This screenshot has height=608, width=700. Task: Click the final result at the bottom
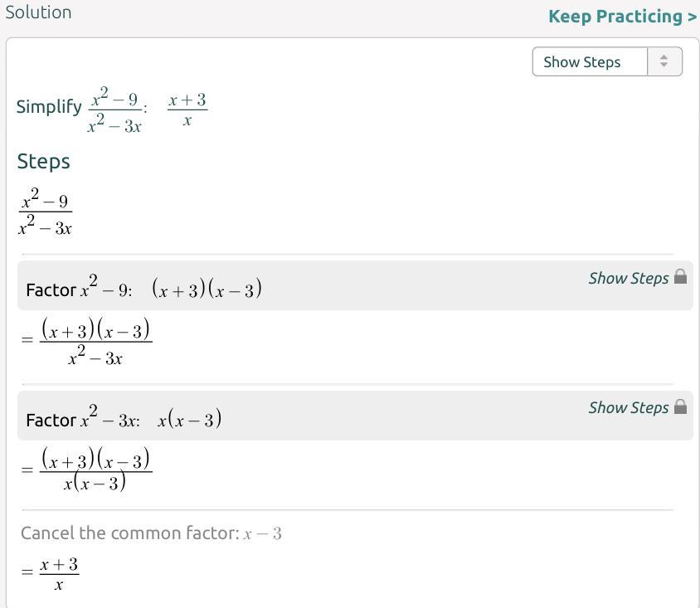tap(59, 574)
